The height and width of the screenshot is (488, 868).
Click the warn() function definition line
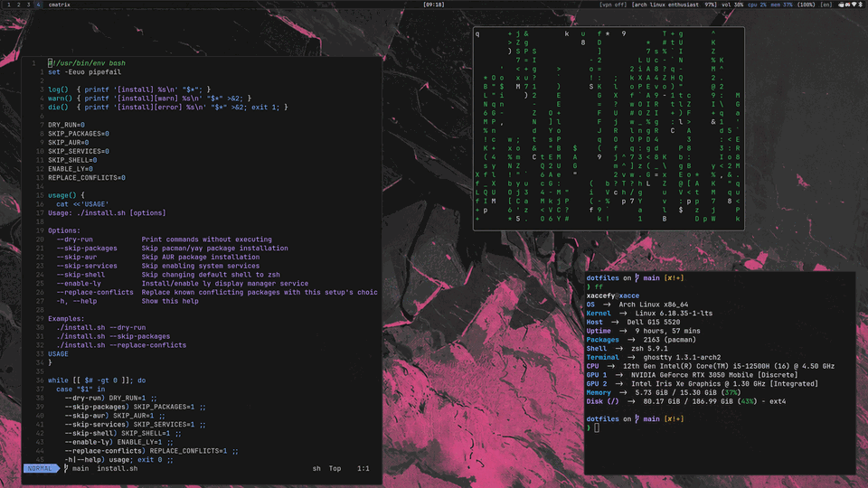(149, 99)
